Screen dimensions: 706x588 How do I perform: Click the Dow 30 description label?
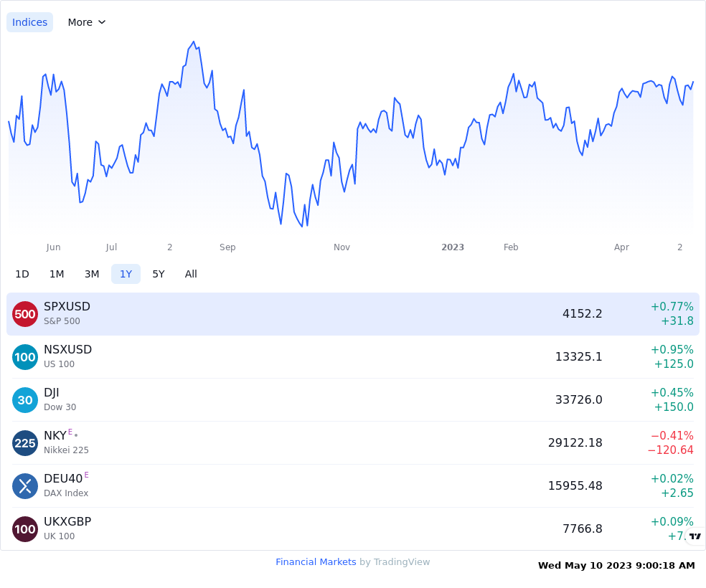(x=60, y=407)
